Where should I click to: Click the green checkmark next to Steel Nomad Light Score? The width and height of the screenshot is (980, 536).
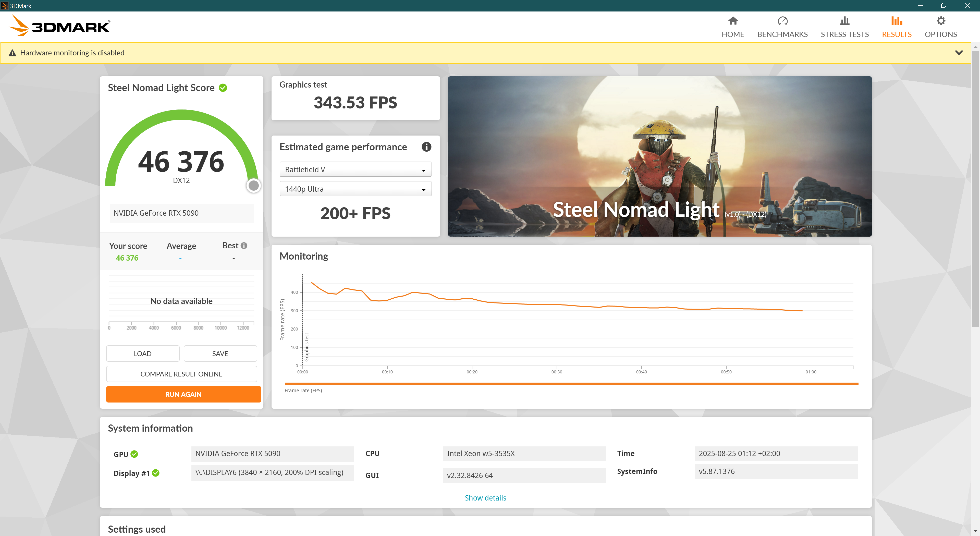[x=223, y=88]
